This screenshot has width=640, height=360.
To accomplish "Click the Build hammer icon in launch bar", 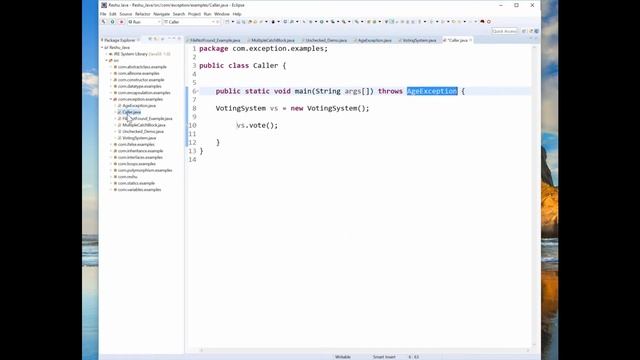I will pyautogui.click(x=104, y=22).
